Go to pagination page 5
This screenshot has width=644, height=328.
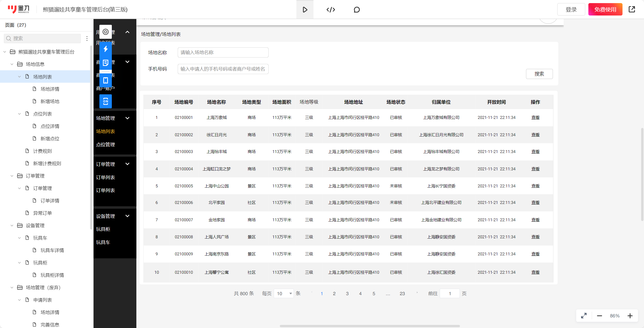point(374,293)
